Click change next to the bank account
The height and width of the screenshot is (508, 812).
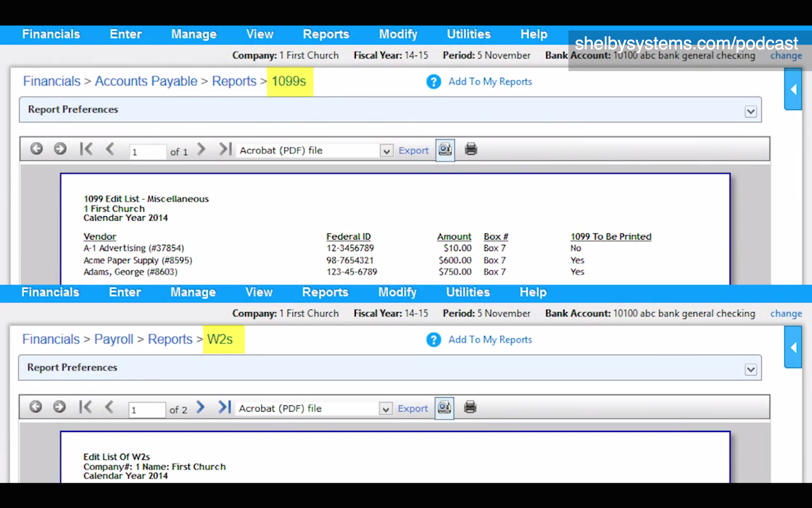point(786,56)
